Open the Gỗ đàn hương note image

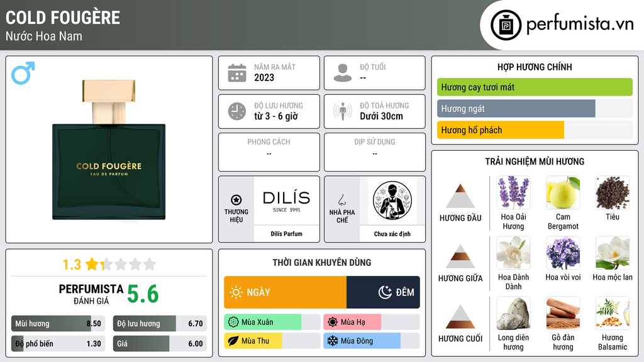click(x=563, y=313)
